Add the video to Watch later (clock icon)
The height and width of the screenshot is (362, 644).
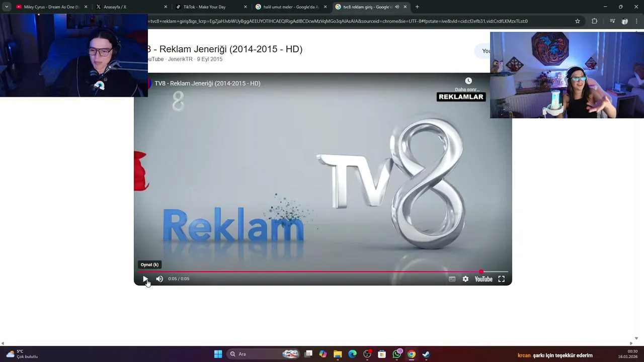pos(468,81)
